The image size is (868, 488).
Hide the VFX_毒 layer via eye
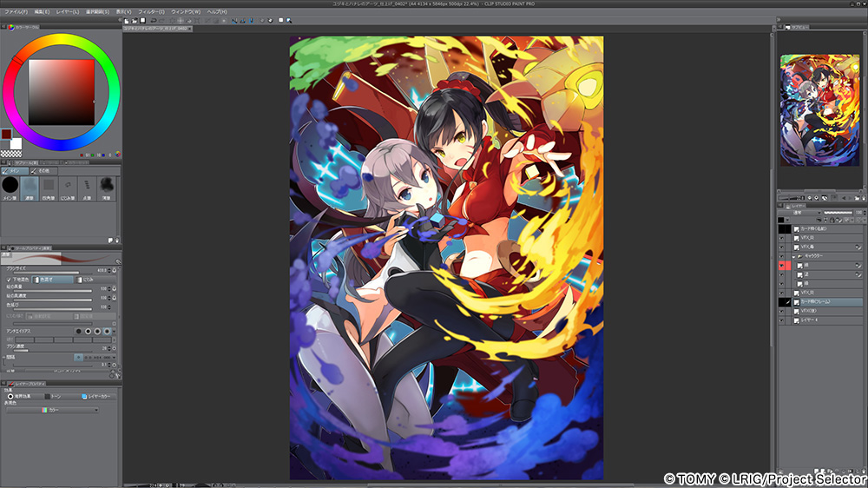(x=782, y=247)
